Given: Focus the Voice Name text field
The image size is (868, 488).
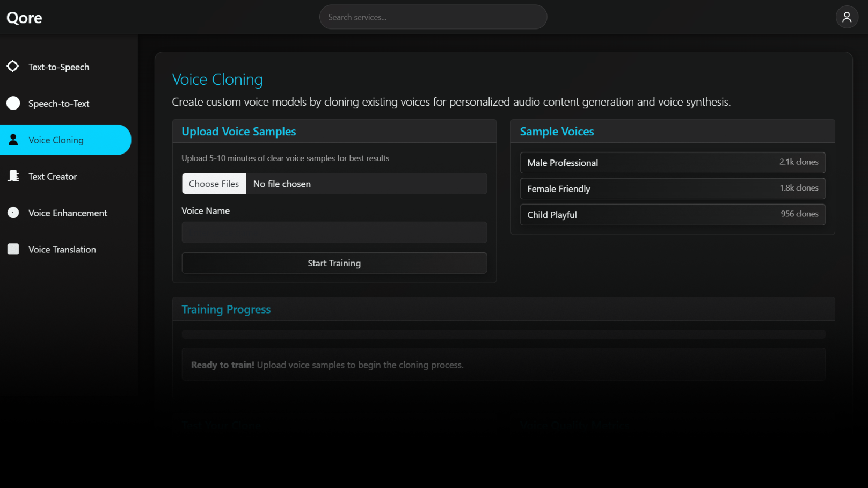Looking at the screenshot, I should [x=334, y=232].
